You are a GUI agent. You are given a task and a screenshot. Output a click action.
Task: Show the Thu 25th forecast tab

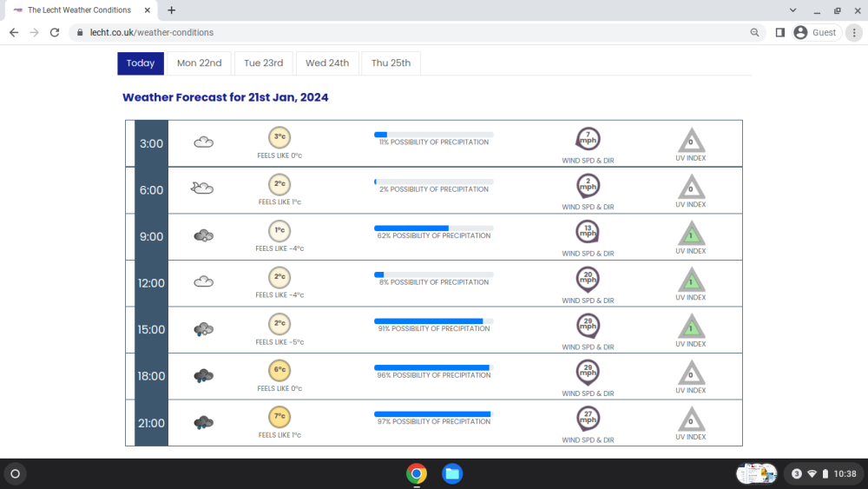[391, 63]
